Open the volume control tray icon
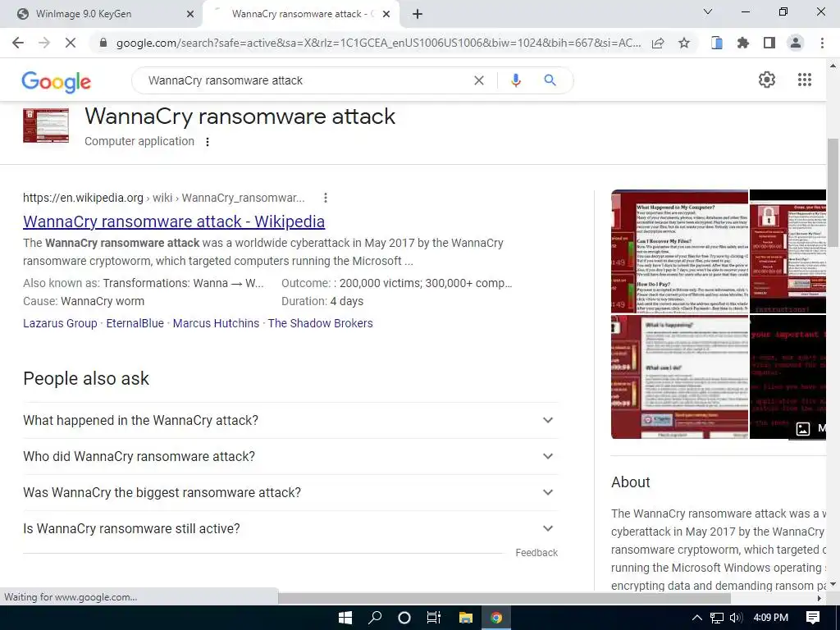 736,618
